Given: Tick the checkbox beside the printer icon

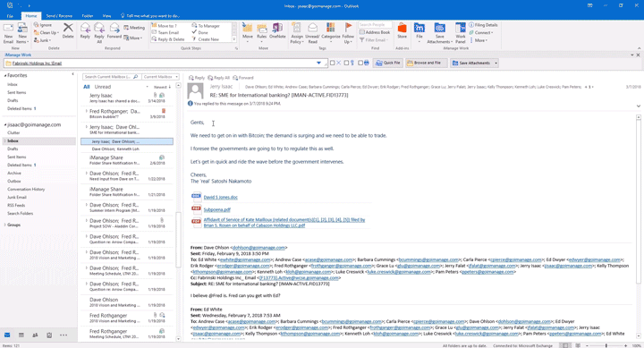Looking at the screenshot, I should point(360,63).
